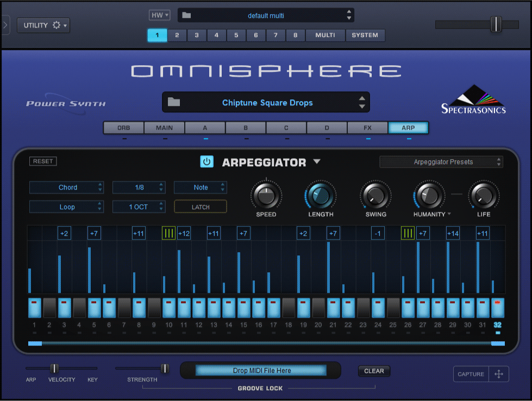
Task: Select previous patch with down arrow
Action: (x=362, y=106)
